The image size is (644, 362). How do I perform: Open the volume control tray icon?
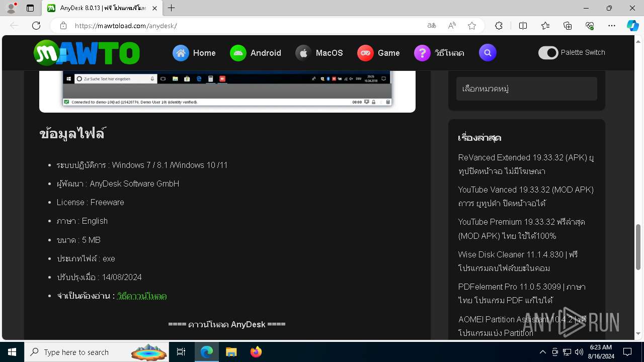(579, 352)
